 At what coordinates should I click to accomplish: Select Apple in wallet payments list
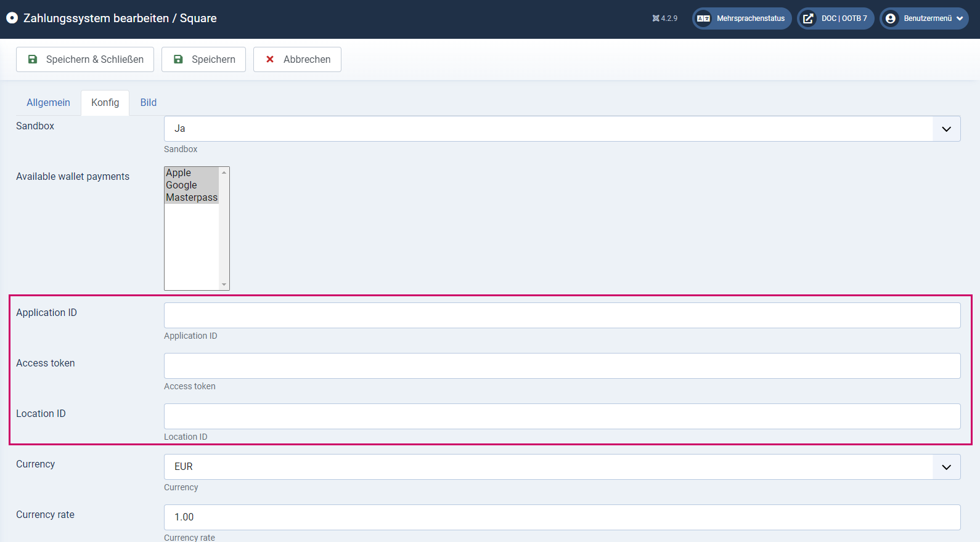[192, 173]
